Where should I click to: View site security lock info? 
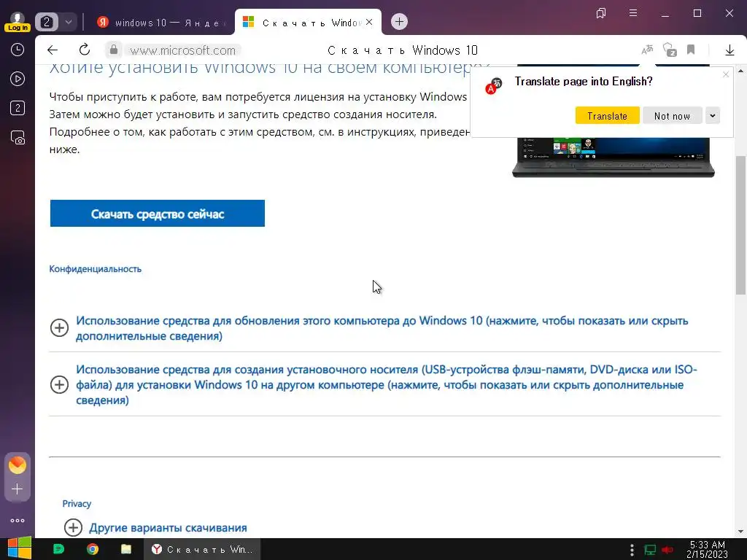point(113,50)
